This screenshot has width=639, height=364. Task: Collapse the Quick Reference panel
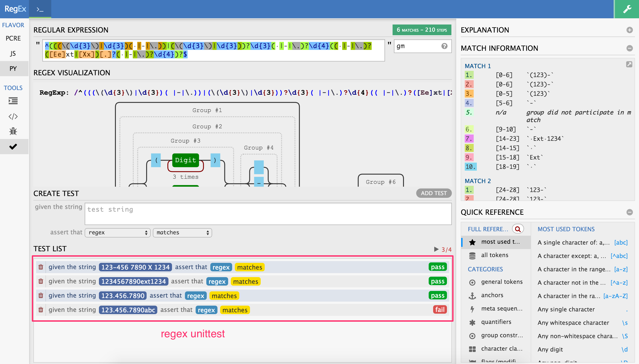(x=629, y=212)
